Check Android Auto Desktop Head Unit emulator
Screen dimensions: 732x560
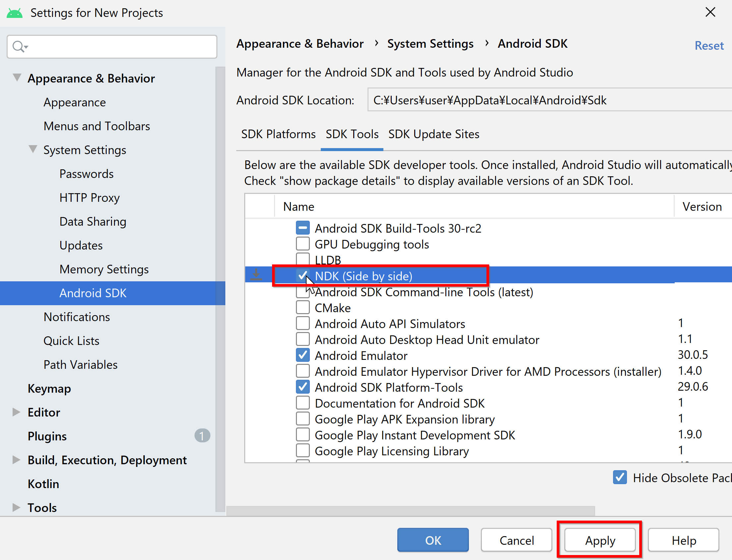tap(303, 339)
